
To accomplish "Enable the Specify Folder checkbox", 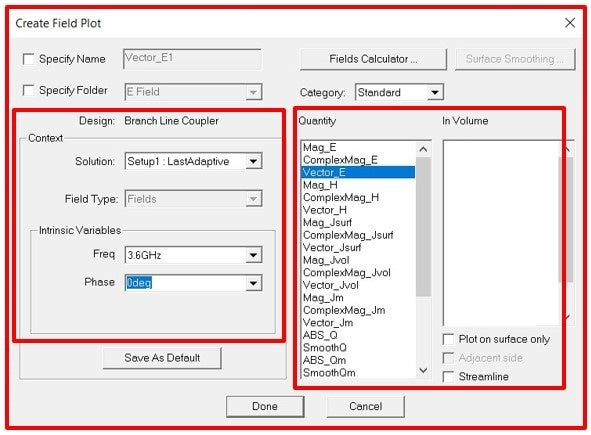I will click(29, 90).
